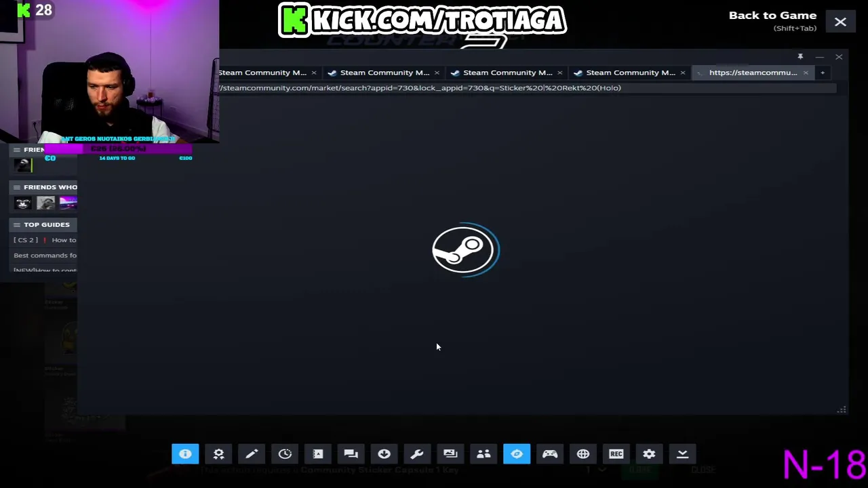Image resolution: width=868 pixels, height=488 pixels.
Task: Open the TOP GUIDES section menu icon
Action: 17,224
